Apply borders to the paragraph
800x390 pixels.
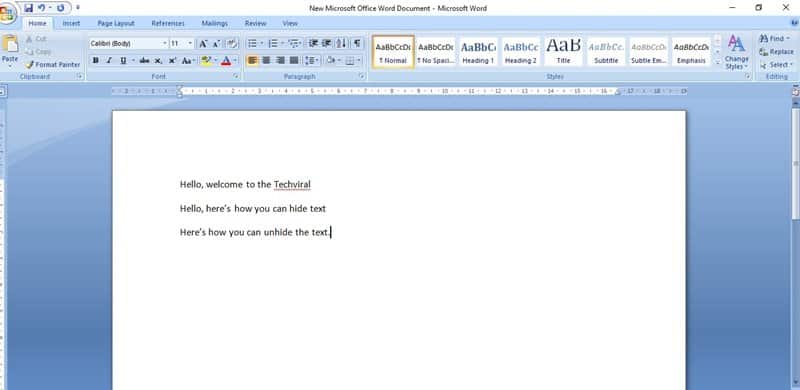point(350,61)
